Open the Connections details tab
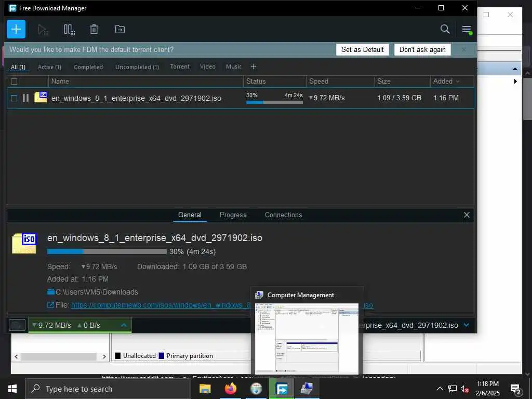This screenshot has height=399, width=532. coord(283,215)
